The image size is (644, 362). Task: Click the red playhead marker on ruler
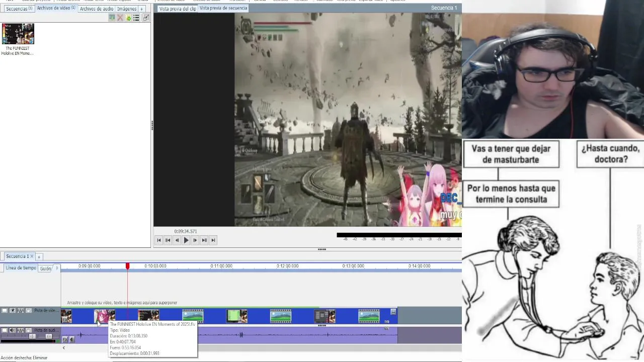tap(127, 266)
